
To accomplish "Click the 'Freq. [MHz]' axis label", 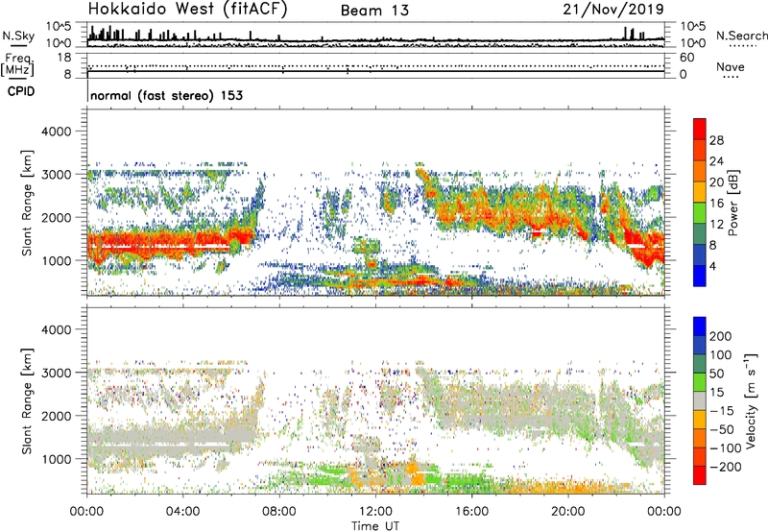I will click(17, 65).
